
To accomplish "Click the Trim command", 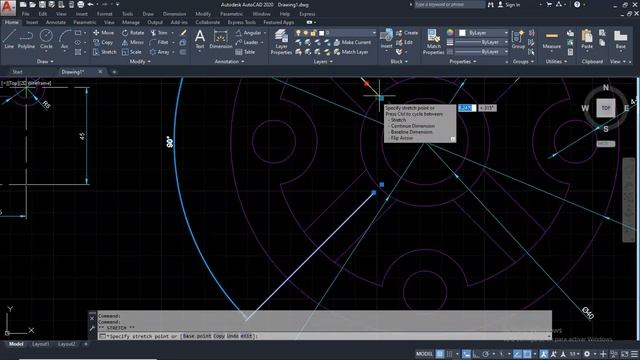I will (159, 33).
